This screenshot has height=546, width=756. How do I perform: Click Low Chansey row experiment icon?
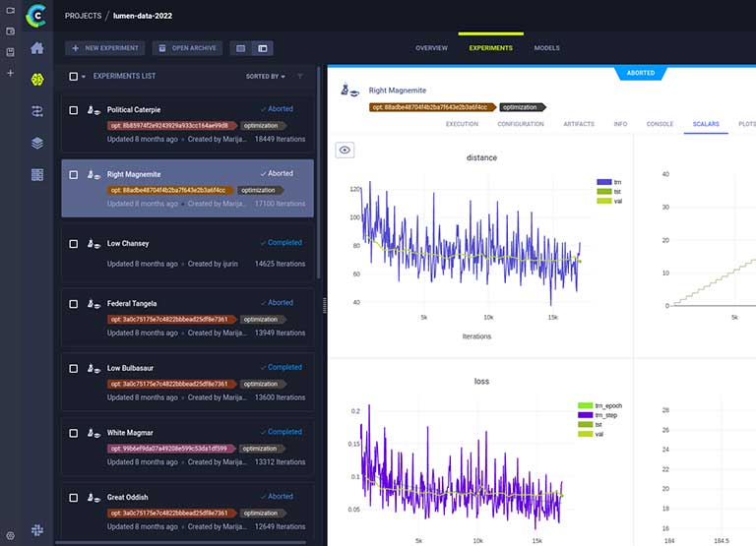pyautogui.click(x=94, y=244)
